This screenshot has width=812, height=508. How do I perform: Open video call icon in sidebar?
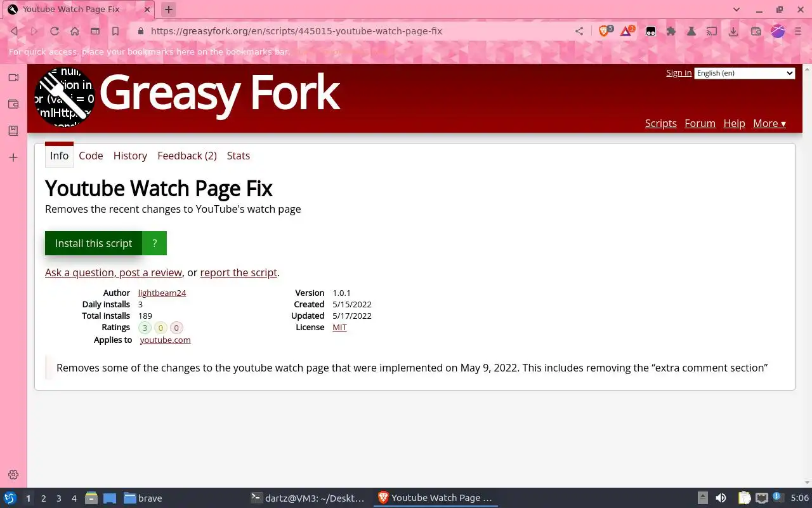click(13, 77)
